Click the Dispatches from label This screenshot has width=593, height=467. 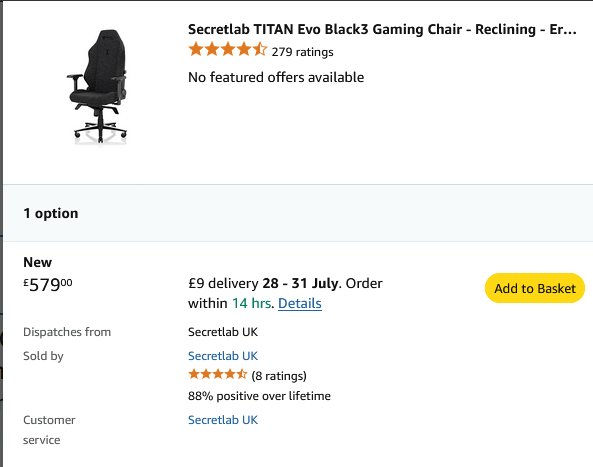(x=67, y=332)
